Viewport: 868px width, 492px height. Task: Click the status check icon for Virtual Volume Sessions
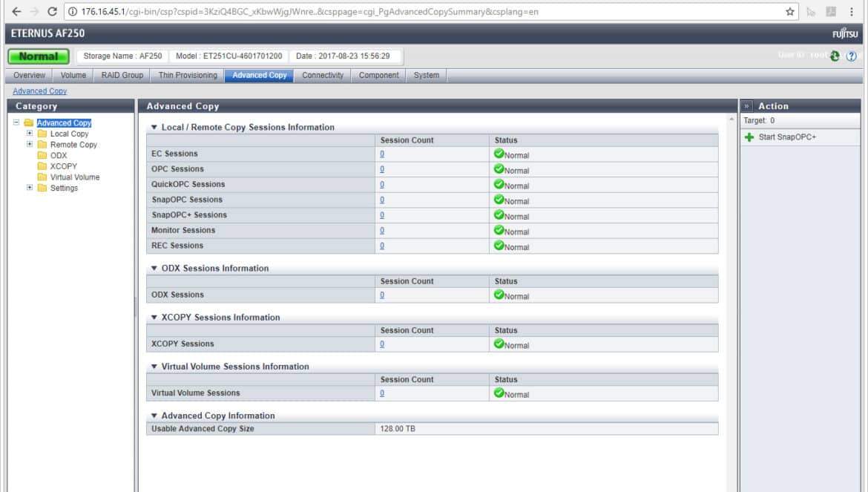499,393
